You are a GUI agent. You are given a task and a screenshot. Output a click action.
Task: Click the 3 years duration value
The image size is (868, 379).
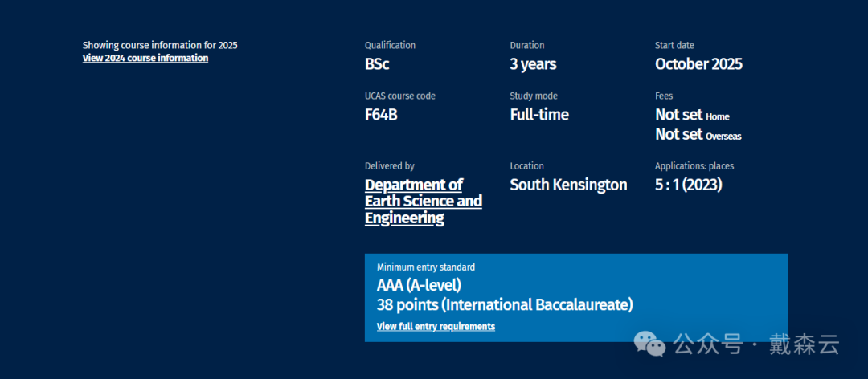click(x=533, y=64)
